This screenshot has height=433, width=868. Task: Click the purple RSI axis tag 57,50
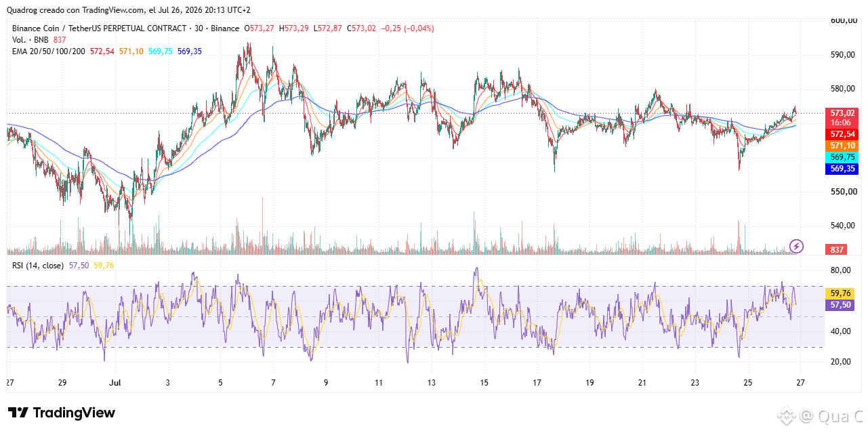tap(841, 306)
